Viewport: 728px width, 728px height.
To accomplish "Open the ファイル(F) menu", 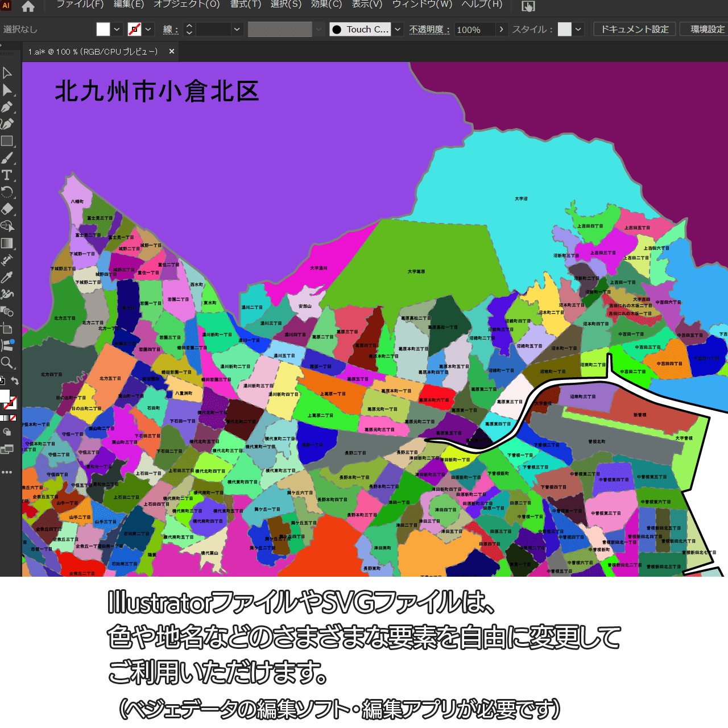I will (x=80, y=5).
